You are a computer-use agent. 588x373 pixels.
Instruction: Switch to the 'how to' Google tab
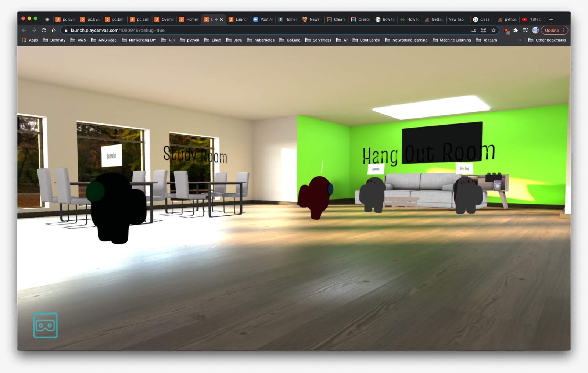[x=385, y=19]
